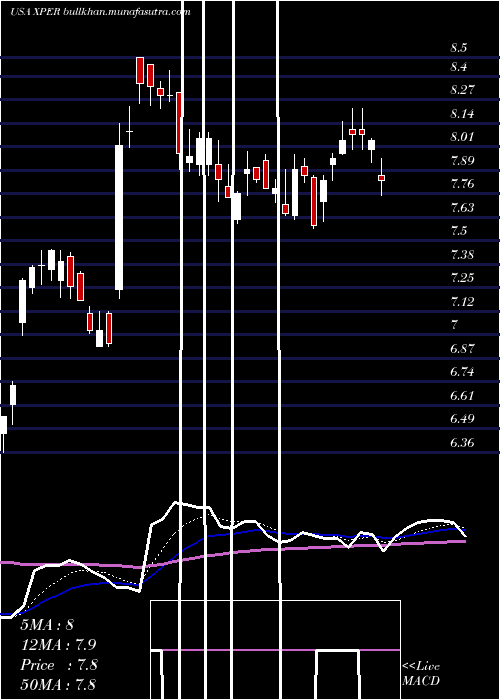Click the 6.61 price axis label
The image size is (500, 700).
[462, 396]
